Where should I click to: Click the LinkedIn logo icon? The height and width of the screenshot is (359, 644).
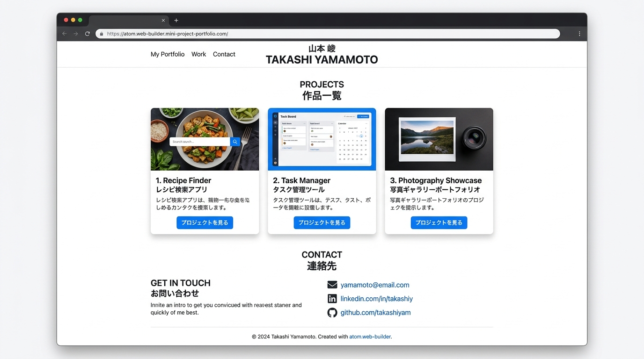[x=332, y=299]
